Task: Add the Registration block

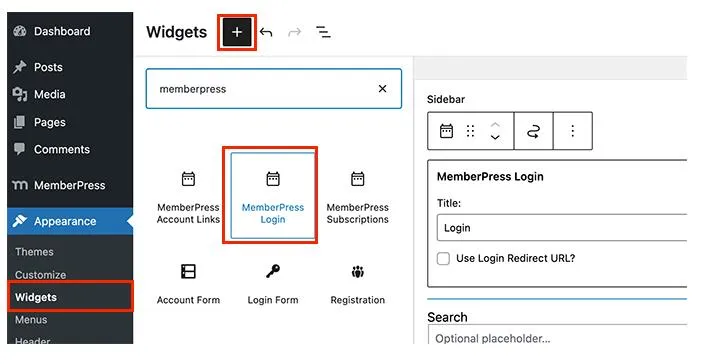Action: (x=358, y=284)
